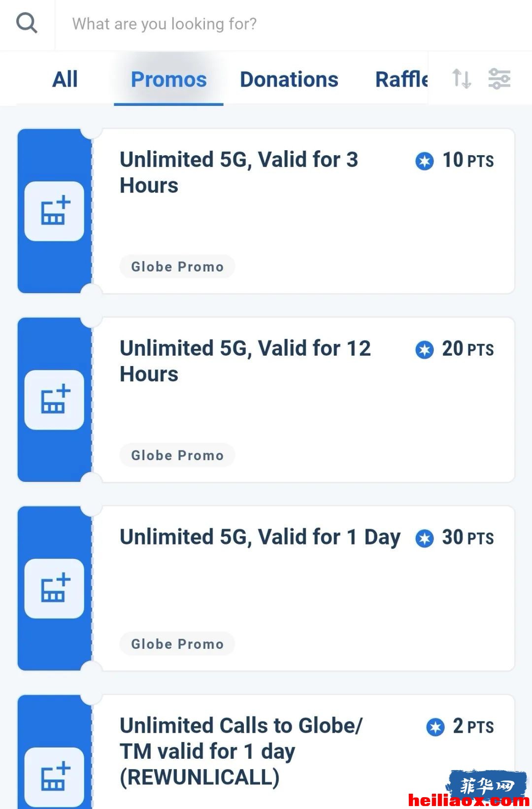
Task: Tap star points icon beside 30 PTS
Action: (424, 539)
